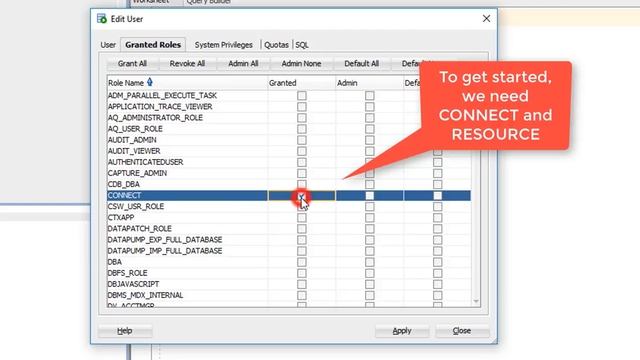Image resolution: width=640 pixels, height=360 pixels.
Task: Check Granted for CAPTURE_ADMIN
Action: (302, 173)
